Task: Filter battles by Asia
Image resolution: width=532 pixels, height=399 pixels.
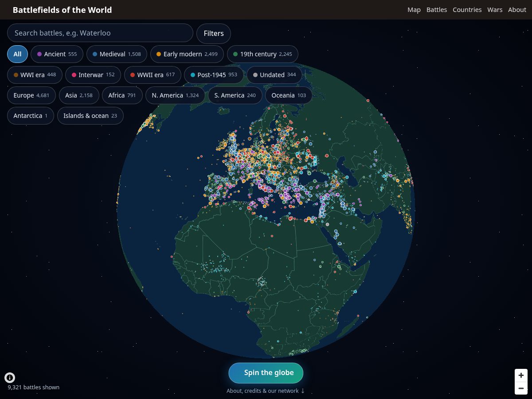Action: (x=79, y=95)
